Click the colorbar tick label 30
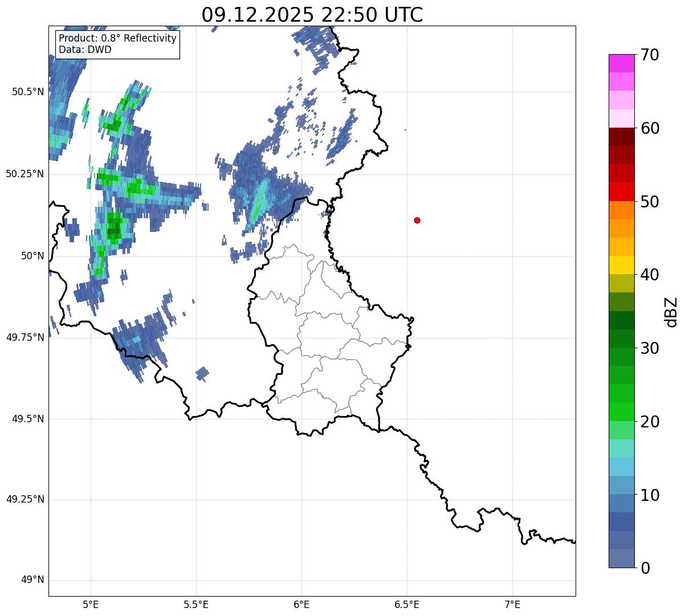This screenshot has height=616, width=685. click(650, 348)
